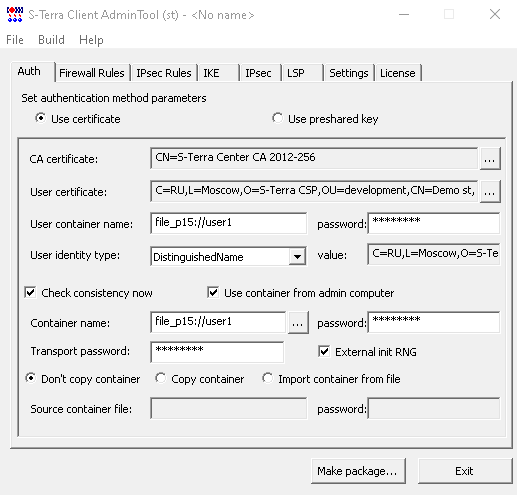Image resolution: width=517 pixels, height=495 pixels.
Task: Browse for the CA certificate
Action: coord(490,159)
